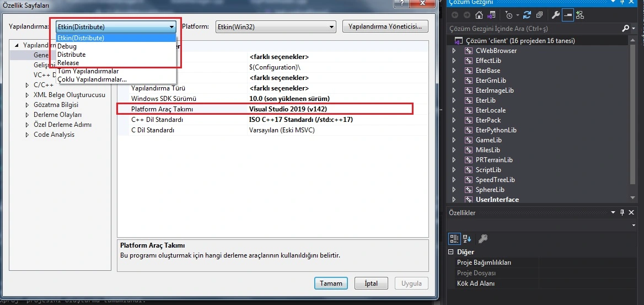Open search options dropdown in Çözüm Gezgini
Screen dimensions: 644x305
(x=634, y=28)
